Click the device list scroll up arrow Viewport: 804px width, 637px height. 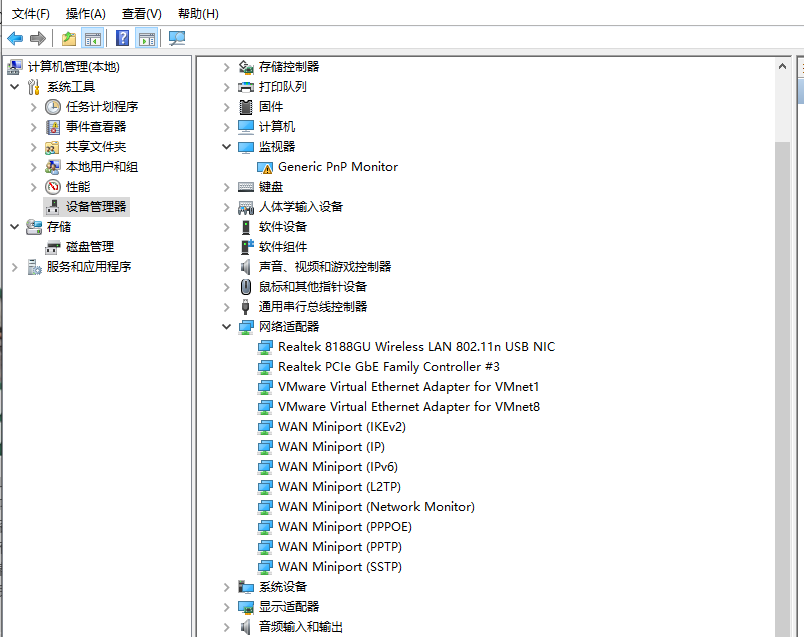click(782, 66)
